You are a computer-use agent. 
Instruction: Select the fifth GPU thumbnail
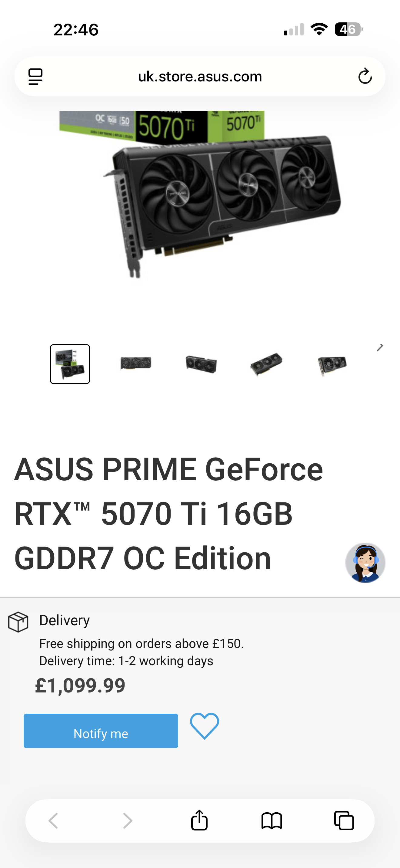(x=332, y=365)
